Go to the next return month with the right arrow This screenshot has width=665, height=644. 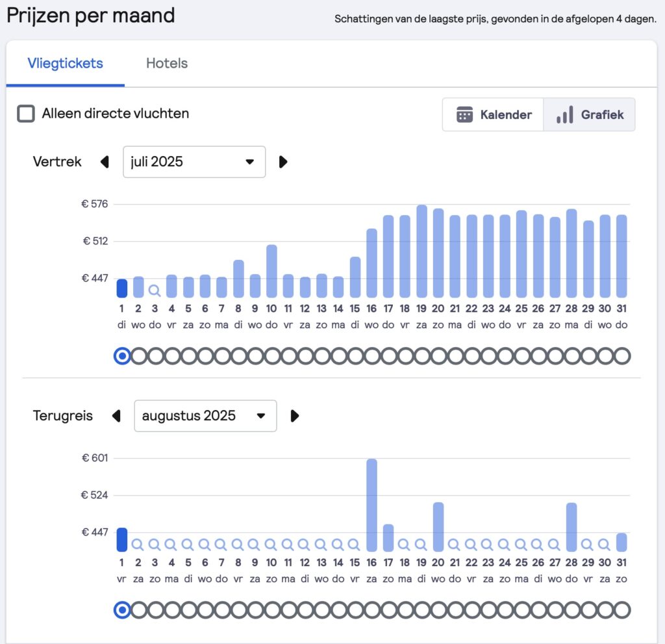(295, 416)
